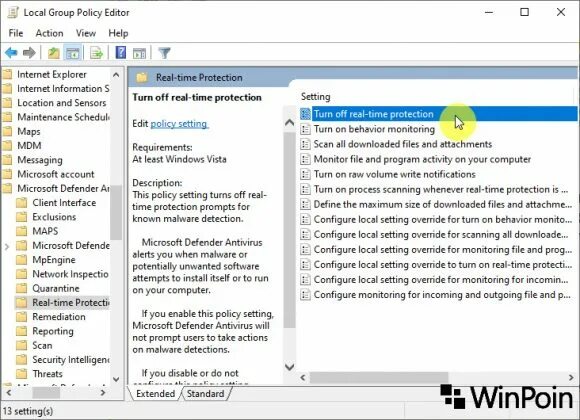Image resolution: width=580 pixels, height=420 pixels.
Task: Toggle the Show/Hide Console Tree icon
Action: pos(72,53)
